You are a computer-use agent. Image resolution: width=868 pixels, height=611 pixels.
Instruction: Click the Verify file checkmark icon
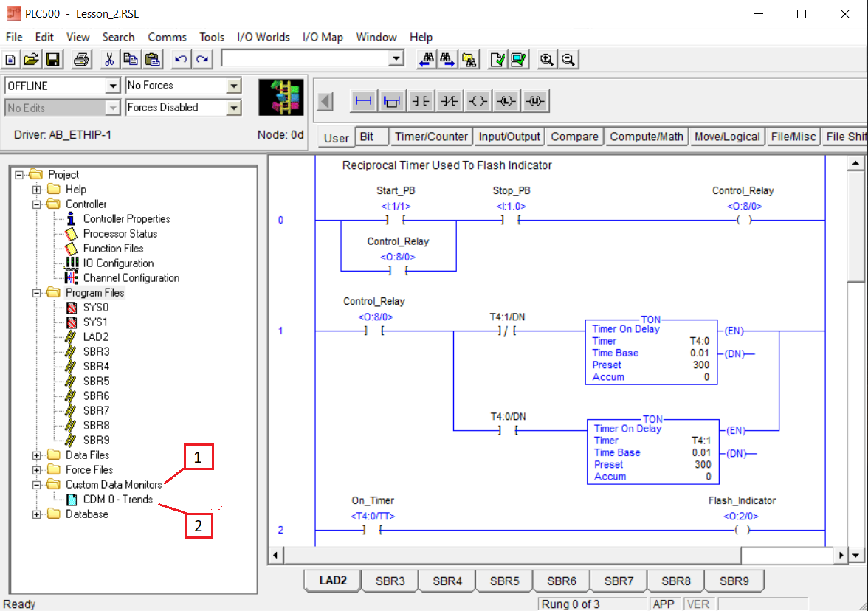(x=497, y=59)
